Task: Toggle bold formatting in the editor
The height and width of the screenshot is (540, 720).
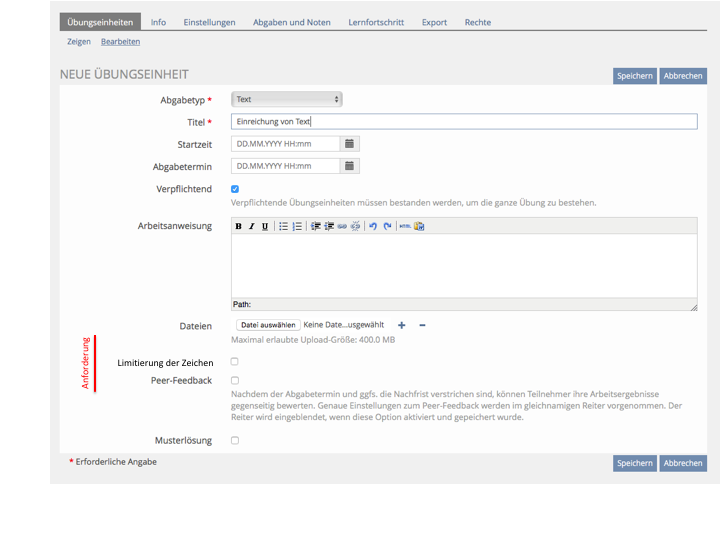Action: coord(239,226)
